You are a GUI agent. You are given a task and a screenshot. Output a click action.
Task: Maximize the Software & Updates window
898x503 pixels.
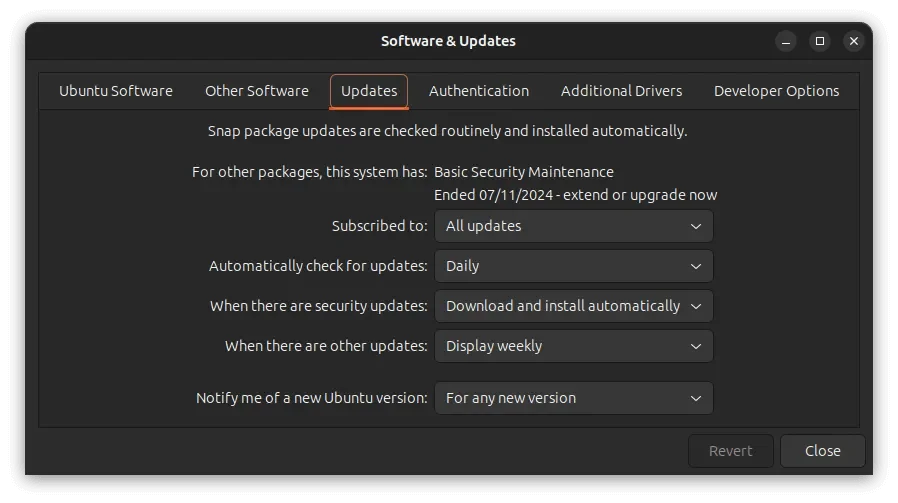(820, 41)
